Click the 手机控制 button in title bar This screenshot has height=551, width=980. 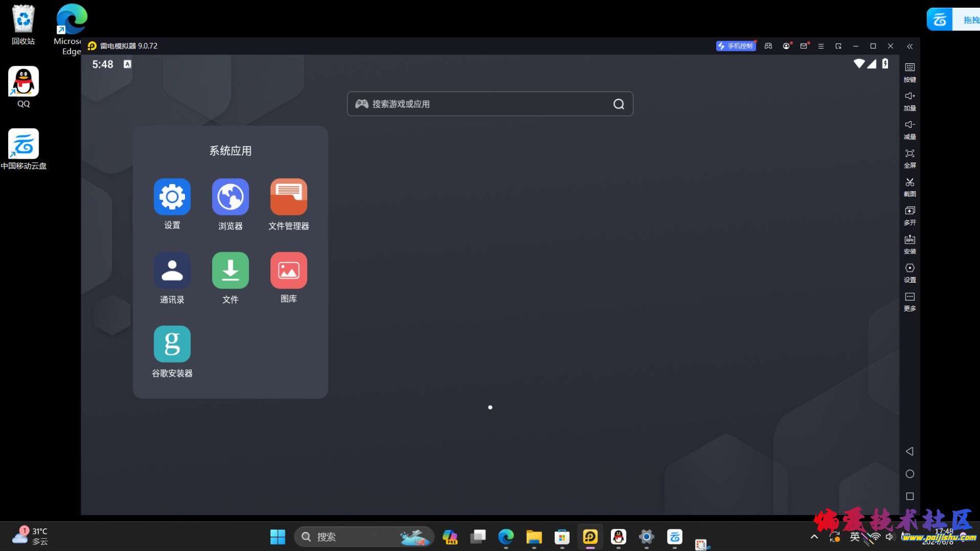[735, 46]
